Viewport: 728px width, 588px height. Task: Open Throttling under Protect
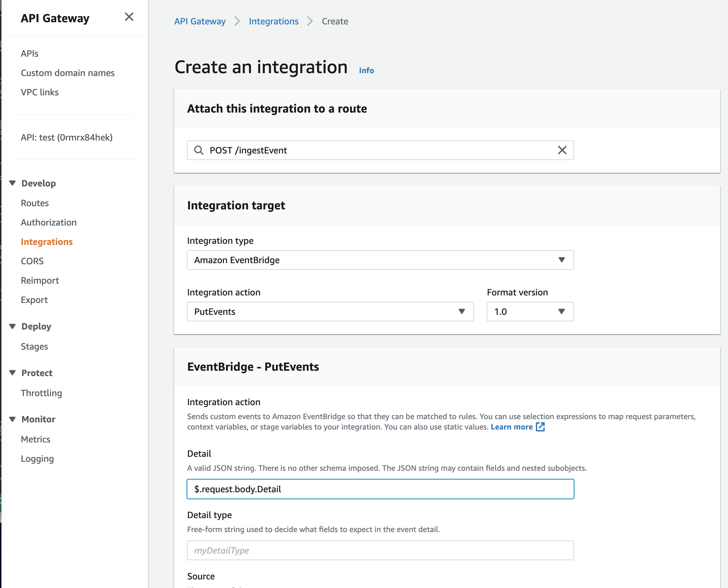41,393
